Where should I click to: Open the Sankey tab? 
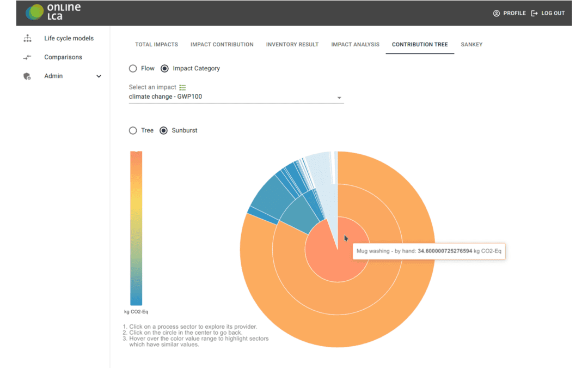pyautogui.click(x=471, y=45)
